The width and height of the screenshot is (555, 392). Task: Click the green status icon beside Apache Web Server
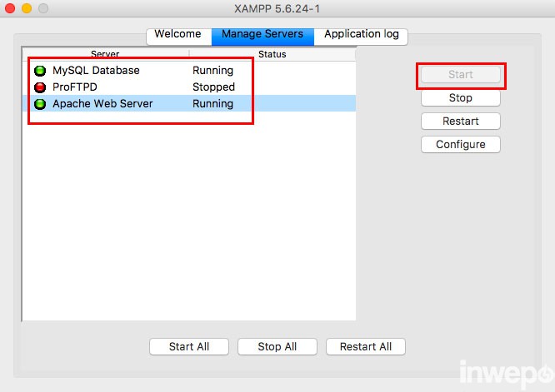(40, 104)
